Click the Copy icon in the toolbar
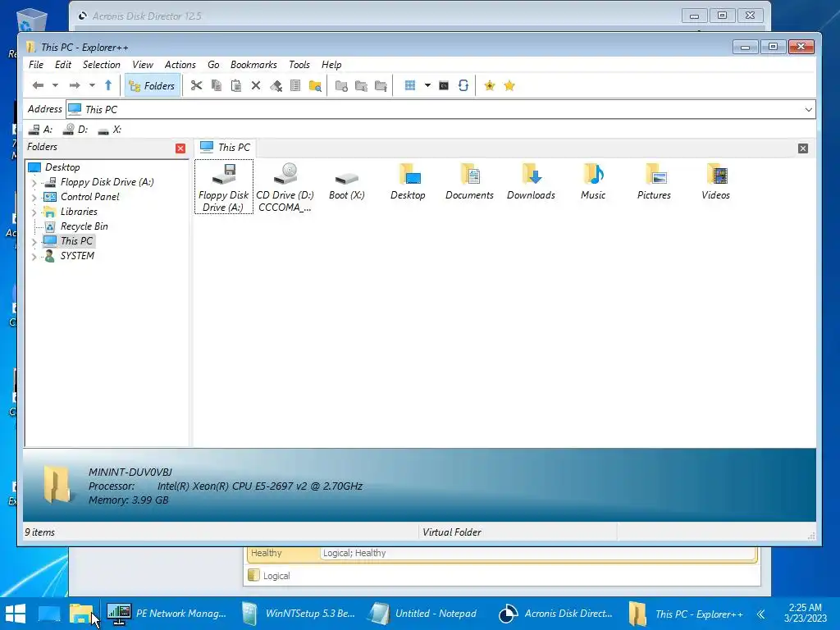 tap(217, 85)
